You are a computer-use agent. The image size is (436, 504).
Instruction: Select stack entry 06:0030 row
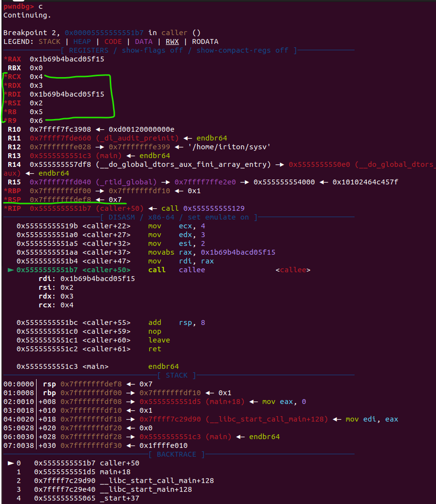[x=141, y=437]
